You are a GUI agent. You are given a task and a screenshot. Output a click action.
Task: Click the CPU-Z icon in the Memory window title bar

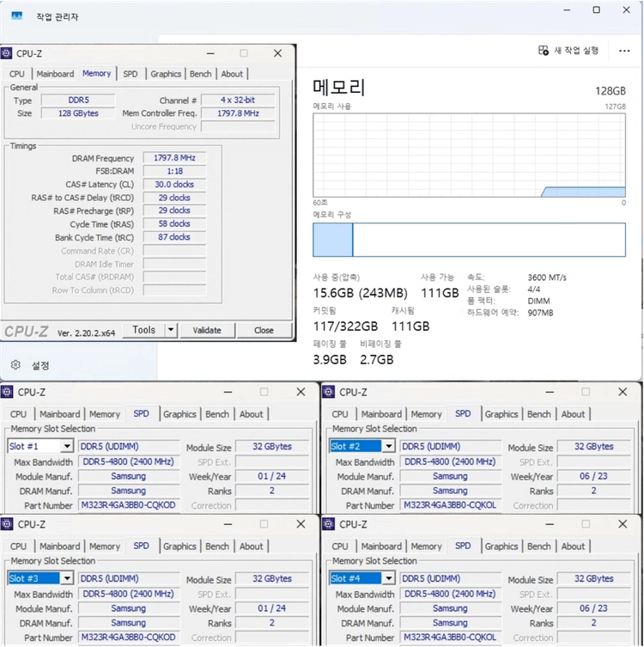6,53
